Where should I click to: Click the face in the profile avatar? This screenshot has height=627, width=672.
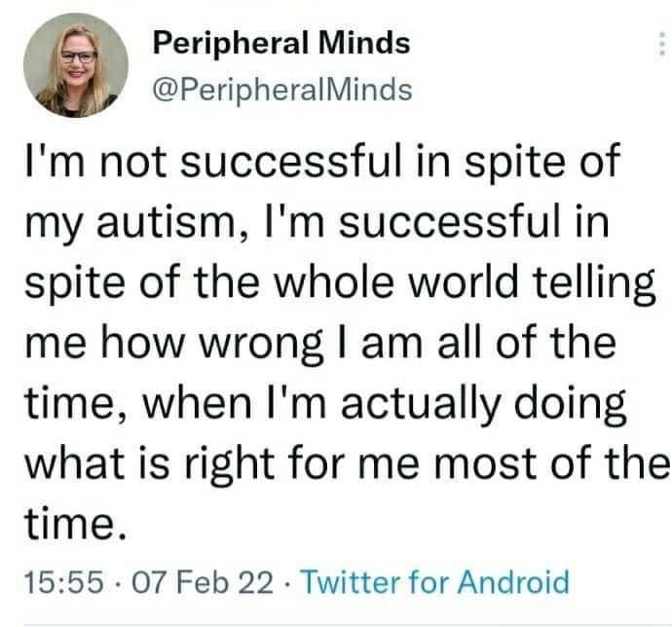(78, 56)
